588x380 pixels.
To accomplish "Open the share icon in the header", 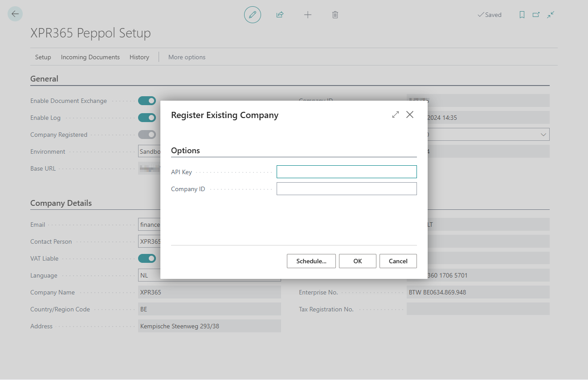I will pyautogui.click(x=280, y=15).
